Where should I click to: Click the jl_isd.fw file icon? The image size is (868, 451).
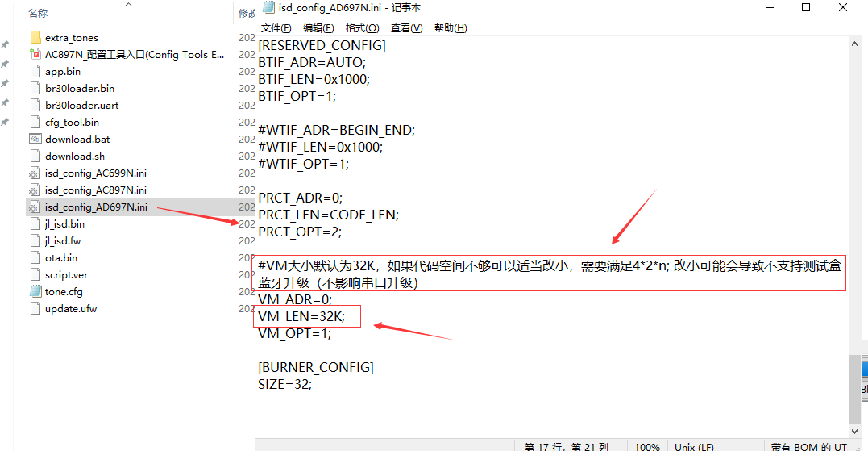(35, 241)
